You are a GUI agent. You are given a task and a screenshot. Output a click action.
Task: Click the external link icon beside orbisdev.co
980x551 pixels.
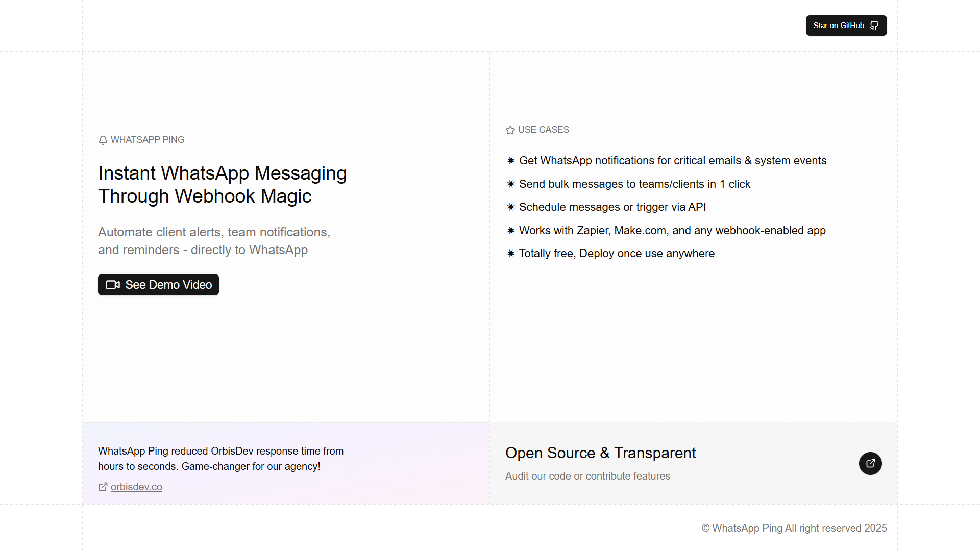(x=103, y=487)
